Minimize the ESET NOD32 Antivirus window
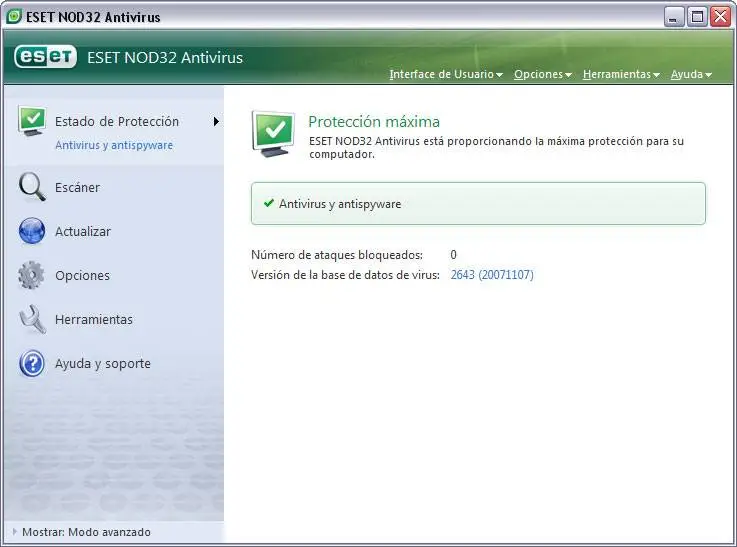Viewport: 737px width, 547px height. point(674,17)
